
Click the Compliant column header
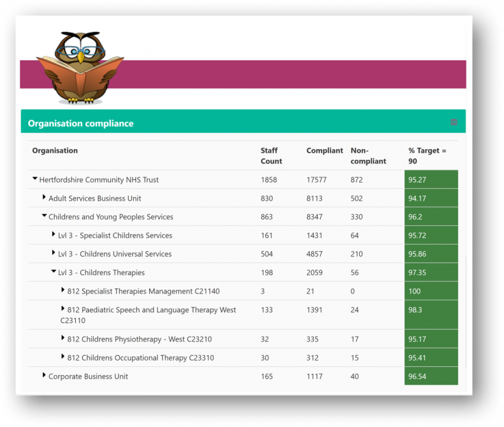coord(325,151)
